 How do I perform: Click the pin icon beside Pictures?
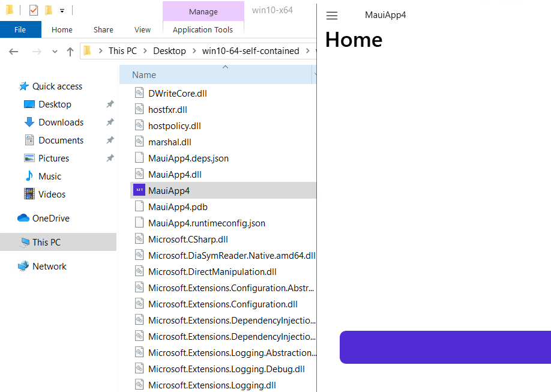pyautogui.click(x=110, y=158)
